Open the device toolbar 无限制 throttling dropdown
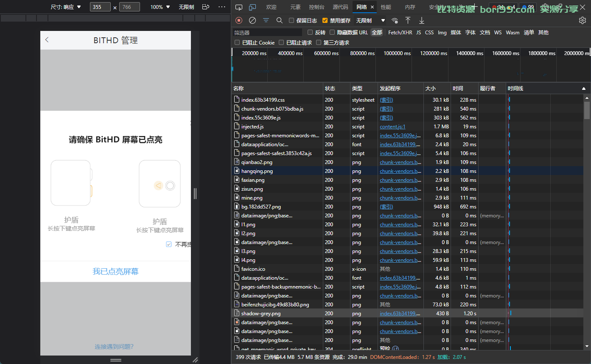The height and width of the screenshot is (364, 591). coord(186,7)
